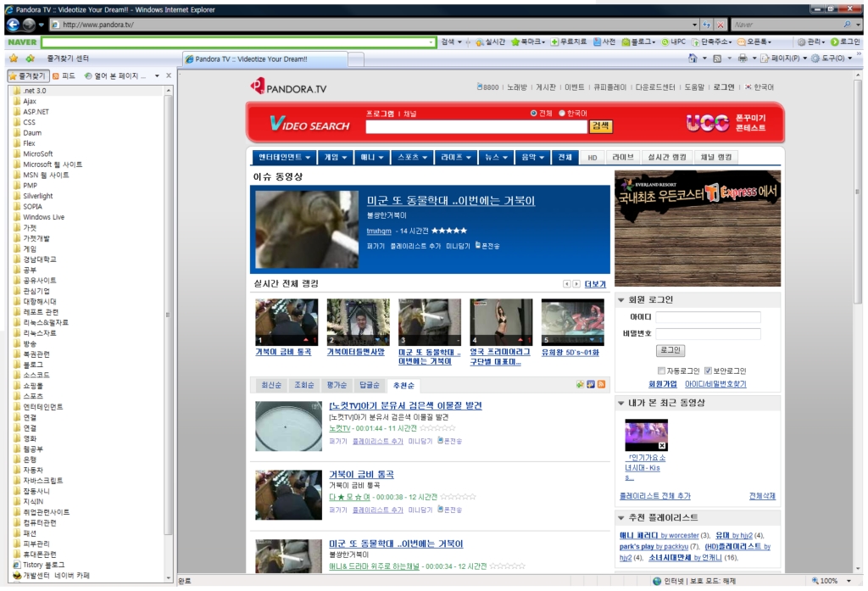Expand the 게임 category dropdown
868x591 pixels.
(336, 158)
